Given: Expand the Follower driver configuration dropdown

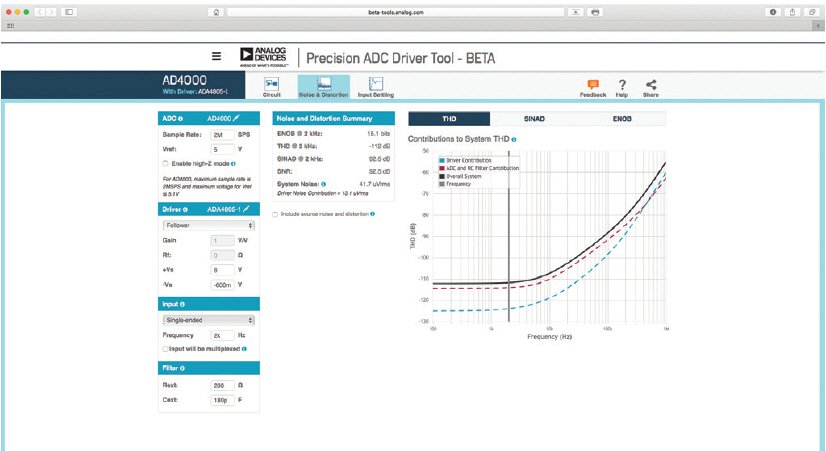Looking at the screenshot, I should 208,227.
